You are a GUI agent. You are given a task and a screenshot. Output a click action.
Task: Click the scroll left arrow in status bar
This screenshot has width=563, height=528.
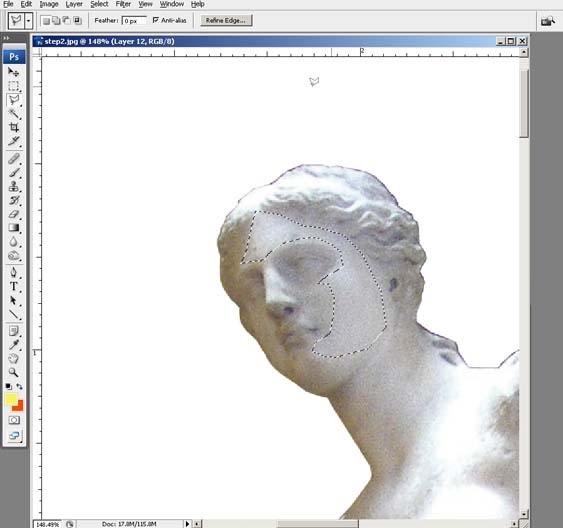pyautogui.click(x=197, y=524)
